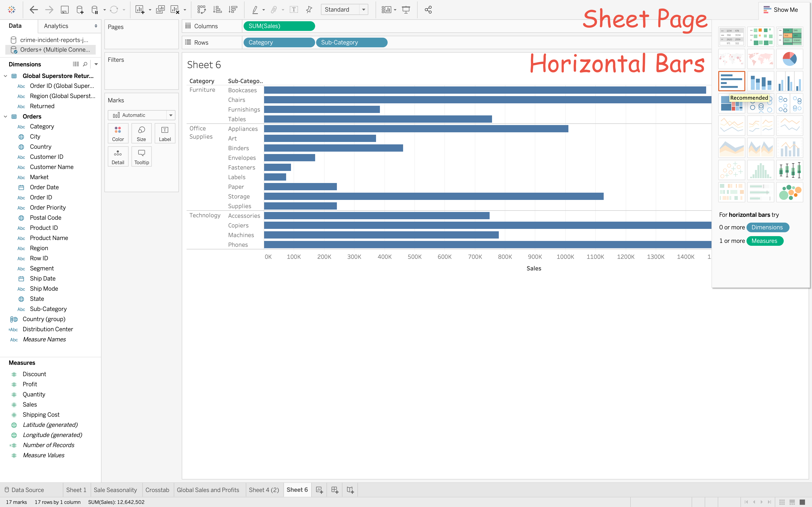
Task: Select the Storage bar in the chart
Action: click(x=434, y=196)
